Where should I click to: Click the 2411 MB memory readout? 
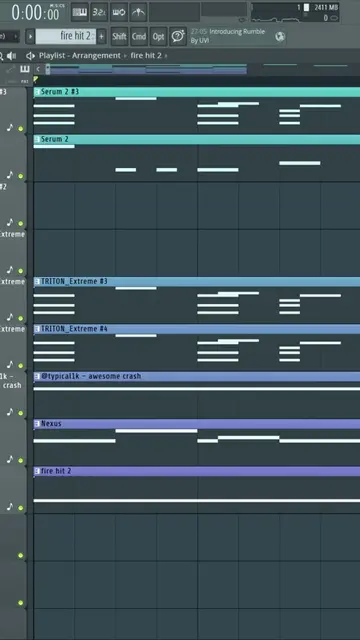[x=326, y=7]
